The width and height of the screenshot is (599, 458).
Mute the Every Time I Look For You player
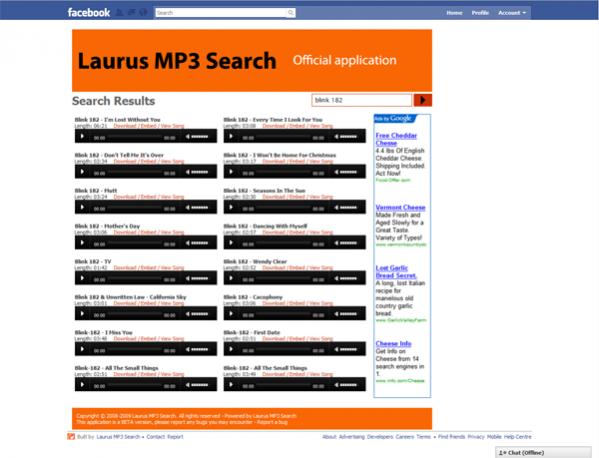click(x=336, y=136)
